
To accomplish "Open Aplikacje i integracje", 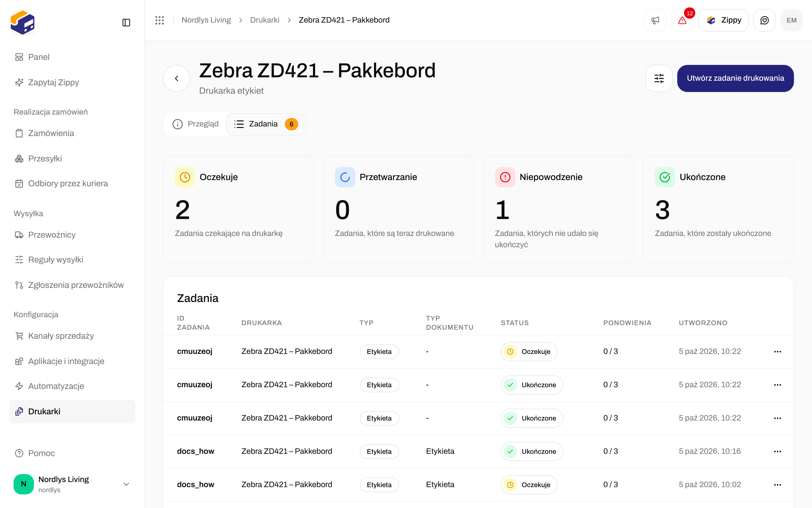I will [x=72, y=361].
